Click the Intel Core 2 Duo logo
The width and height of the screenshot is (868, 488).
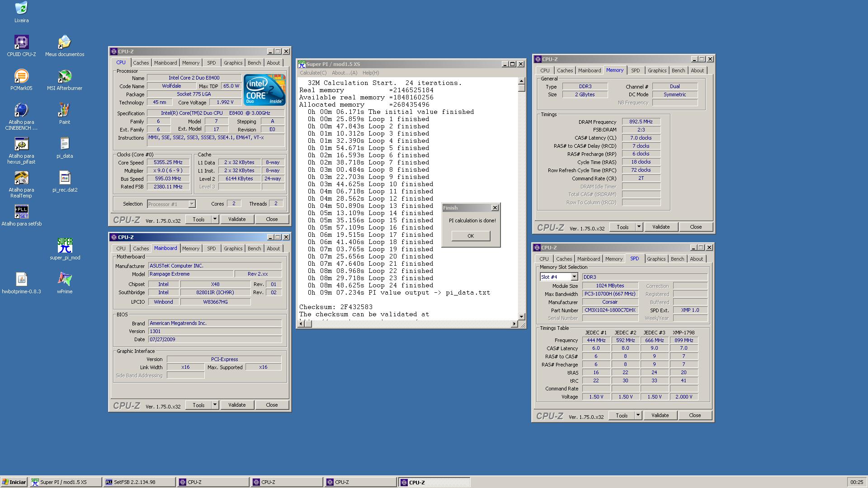[264, 90]
